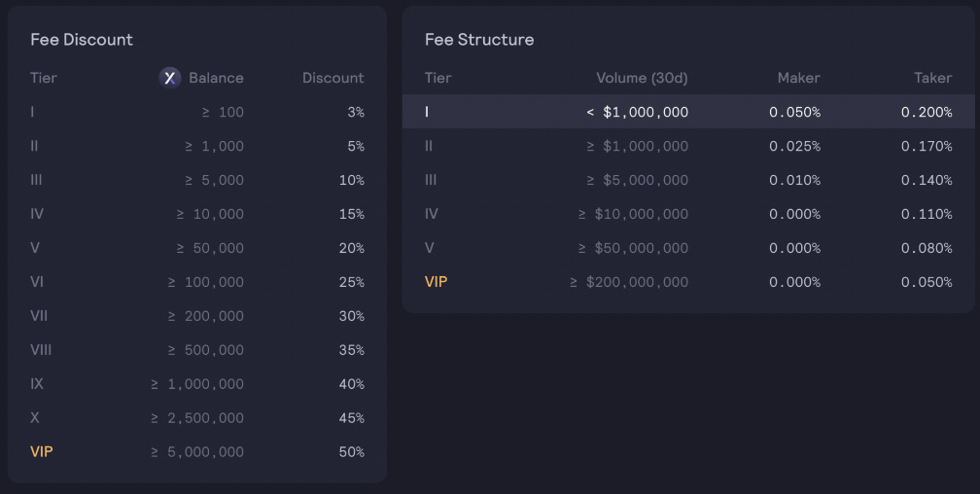
Task: Select the ≥ 2,500,000 balance row
Action: 196,418
